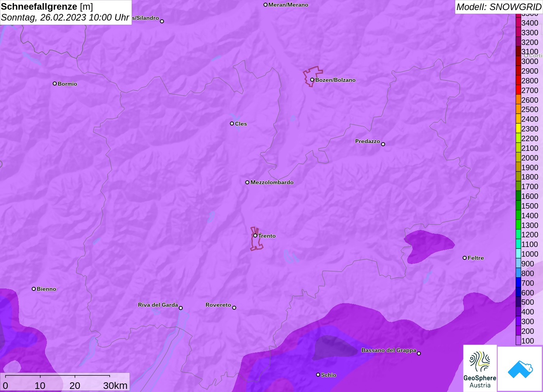This screenshot has width=543, height=392.
Task: Click the Riva del Garda marker dot
Action: [181, 308]
